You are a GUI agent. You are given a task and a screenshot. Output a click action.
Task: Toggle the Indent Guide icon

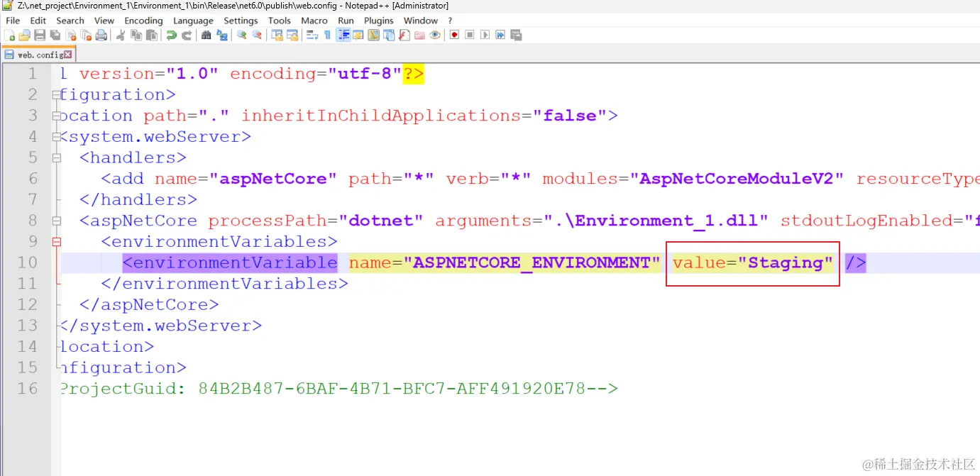pos(344,35)
